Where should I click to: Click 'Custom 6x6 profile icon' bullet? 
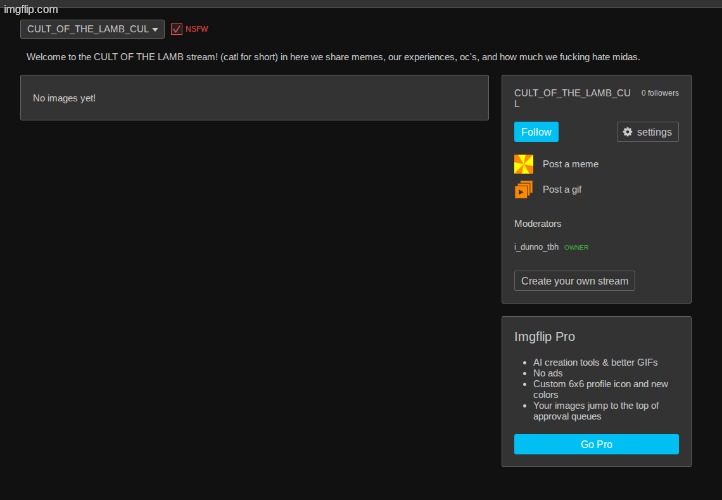[600, 390]
